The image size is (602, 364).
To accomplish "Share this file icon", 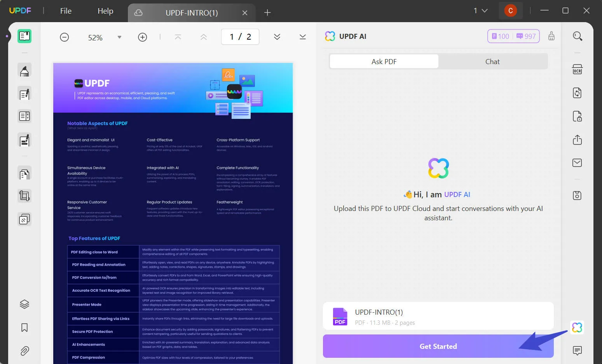I will pyautogui.click(x=578, y=139).
